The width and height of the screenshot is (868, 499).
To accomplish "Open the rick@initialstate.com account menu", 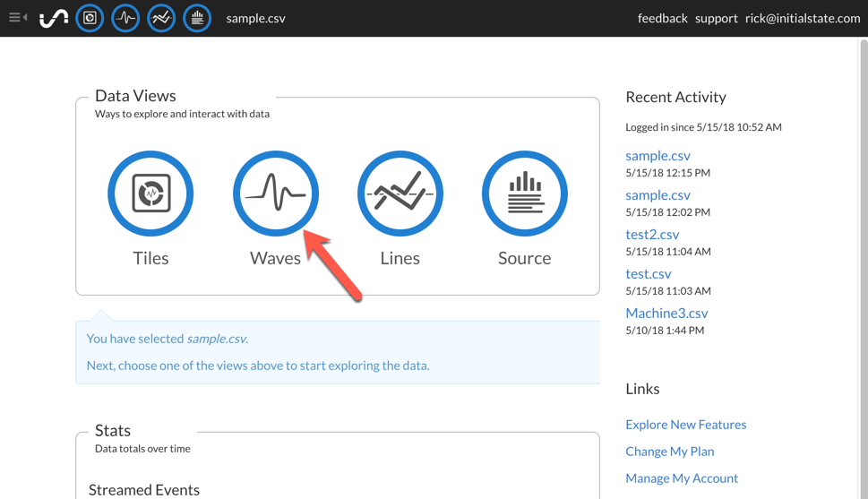I will click(x=802, y=18).
